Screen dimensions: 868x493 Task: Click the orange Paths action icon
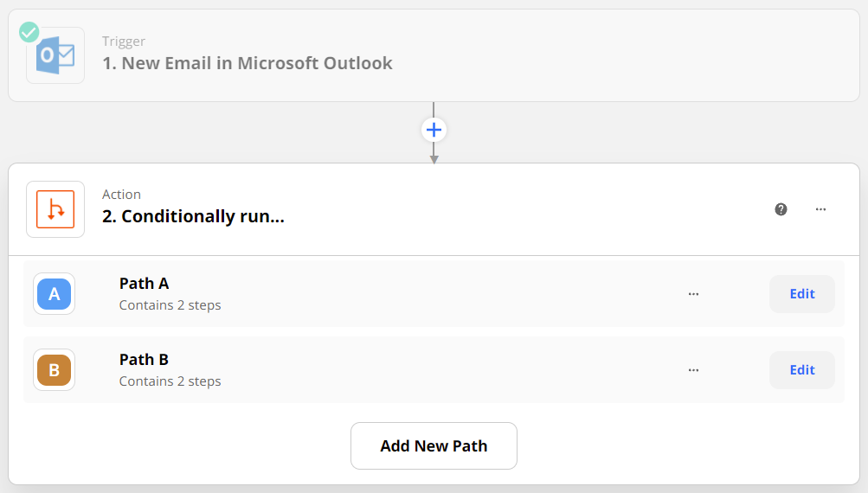pyautogui.click(x=55, y=209)
